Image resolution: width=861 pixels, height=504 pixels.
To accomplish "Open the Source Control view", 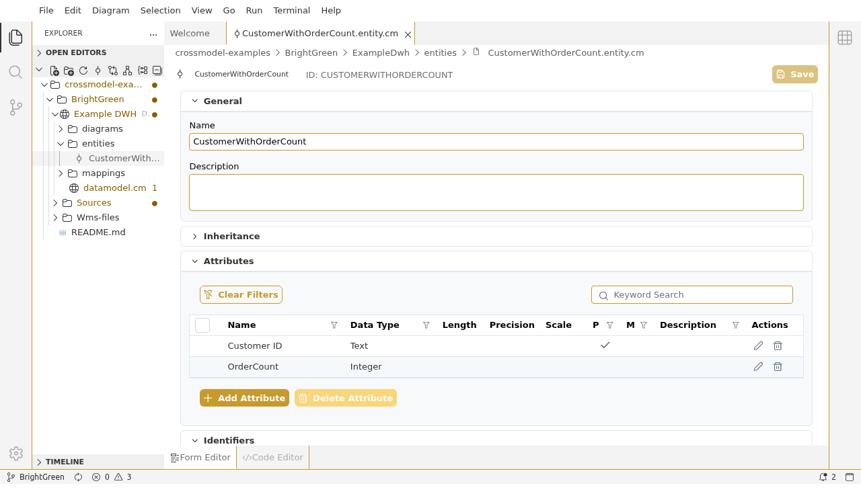I will pos(16,107).
